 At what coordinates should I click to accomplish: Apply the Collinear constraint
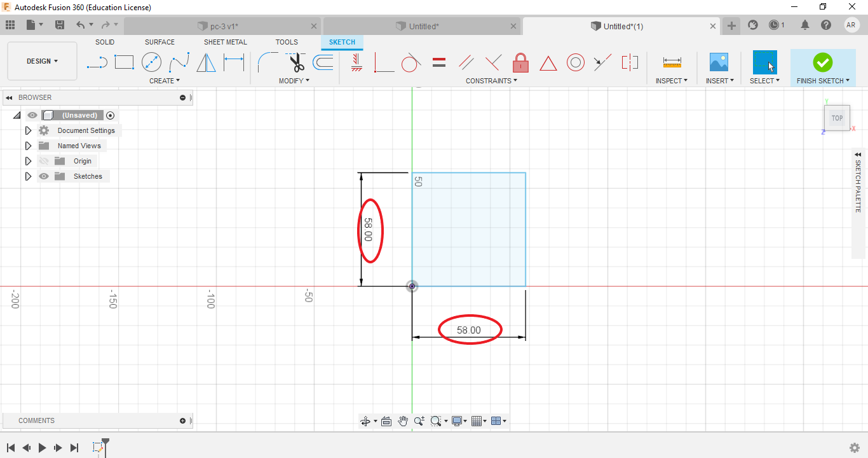click(602, 62)
